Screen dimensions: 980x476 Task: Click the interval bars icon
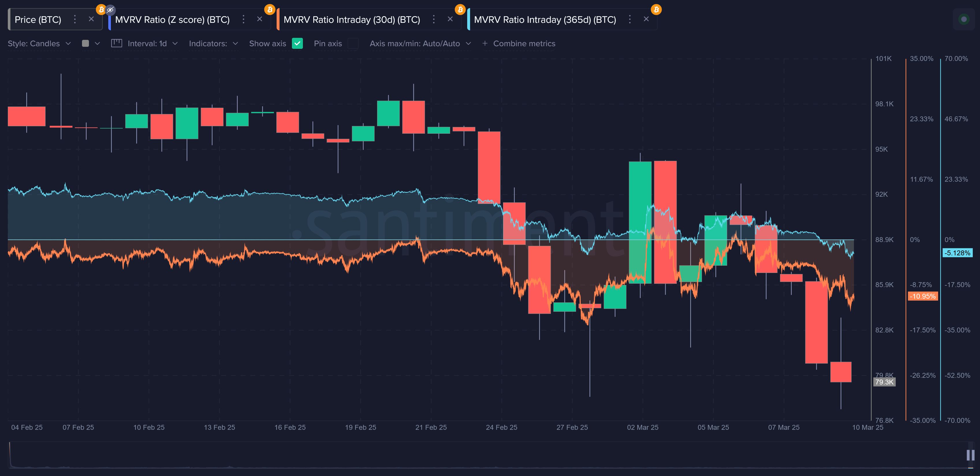point(116,43)
